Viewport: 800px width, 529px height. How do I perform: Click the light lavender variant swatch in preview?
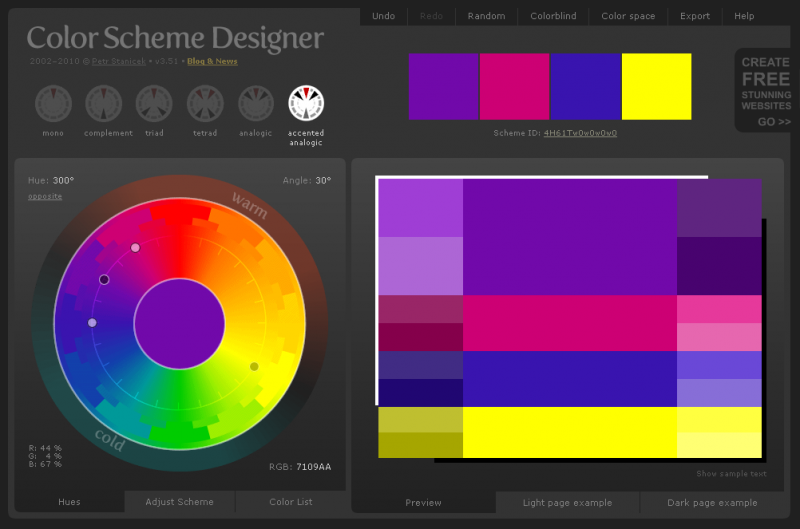421,266
